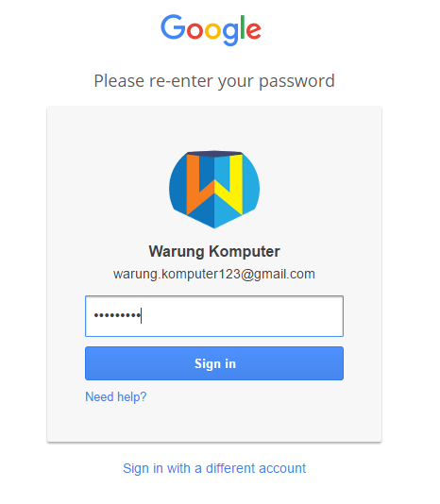Click the orange-yellow W inside the avatar
This screenshot has height=504, width=440.
click(x=214, y=184)
